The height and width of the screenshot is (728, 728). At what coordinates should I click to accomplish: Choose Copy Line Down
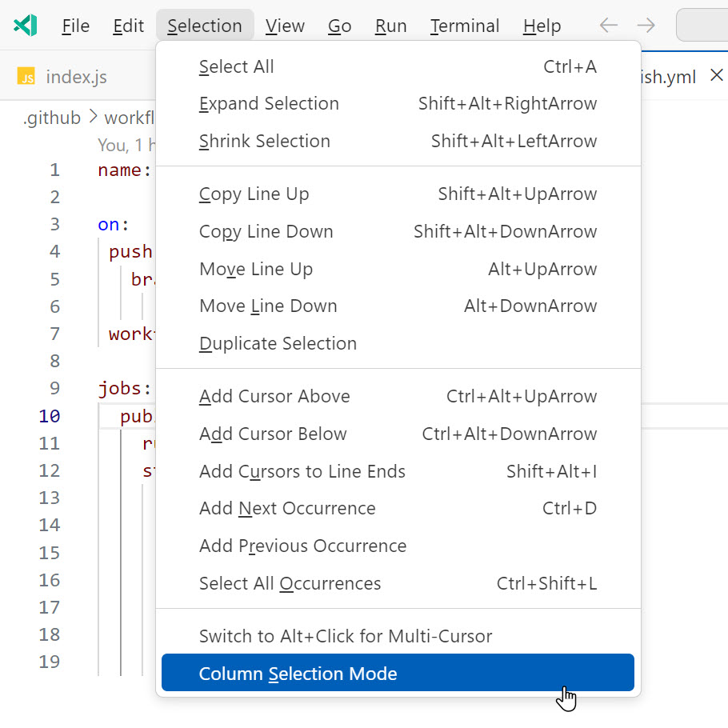[x=398, y=231]
